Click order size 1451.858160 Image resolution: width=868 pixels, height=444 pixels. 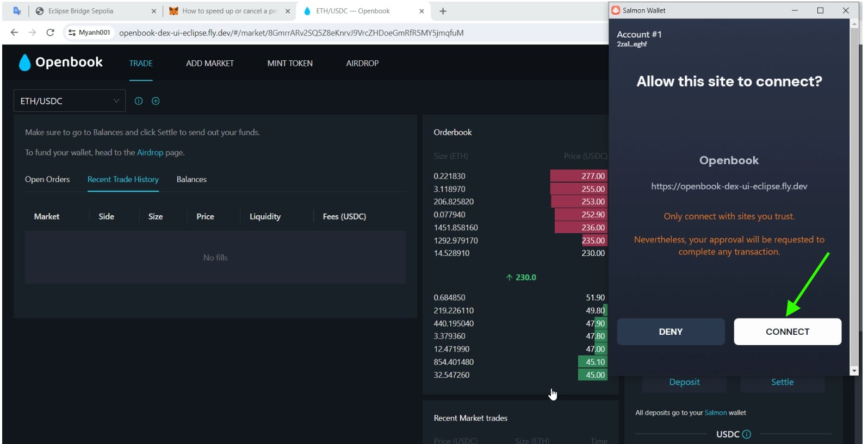pyautogui.click(x=456, y=228)
